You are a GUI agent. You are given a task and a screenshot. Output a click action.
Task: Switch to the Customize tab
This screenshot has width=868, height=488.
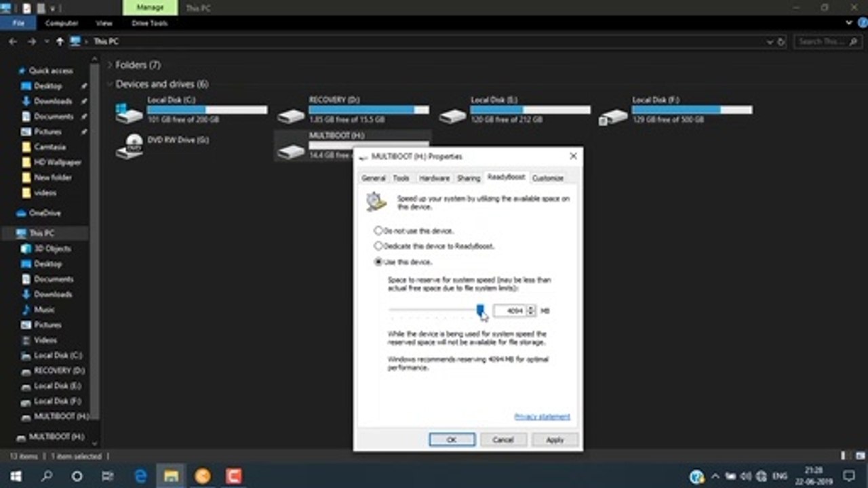(x=547, y=178)
